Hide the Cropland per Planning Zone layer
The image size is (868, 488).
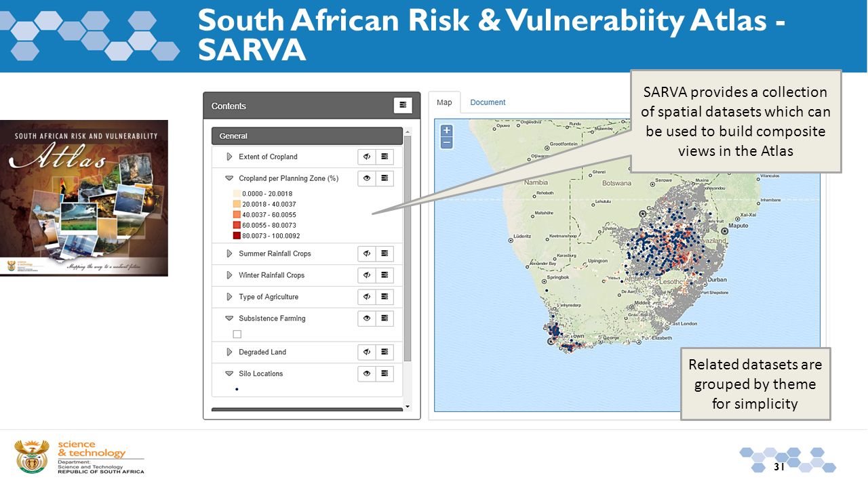pos(367,178)
